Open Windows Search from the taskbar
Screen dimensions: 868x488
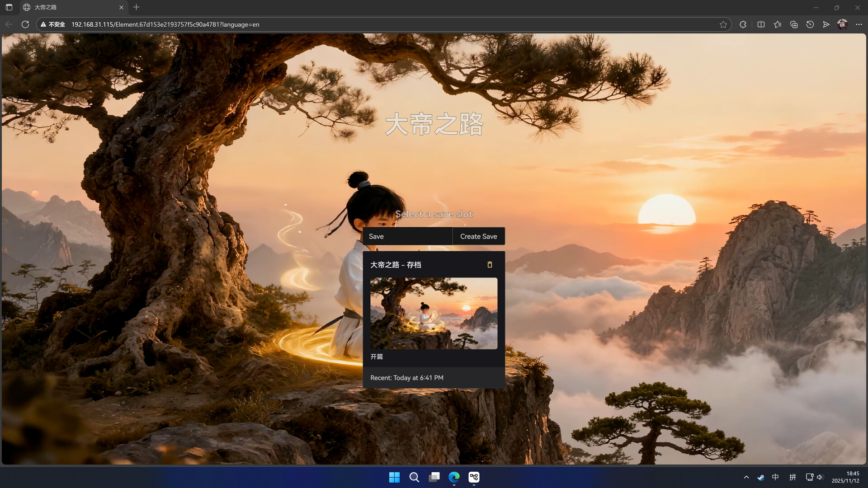[414, 477]
